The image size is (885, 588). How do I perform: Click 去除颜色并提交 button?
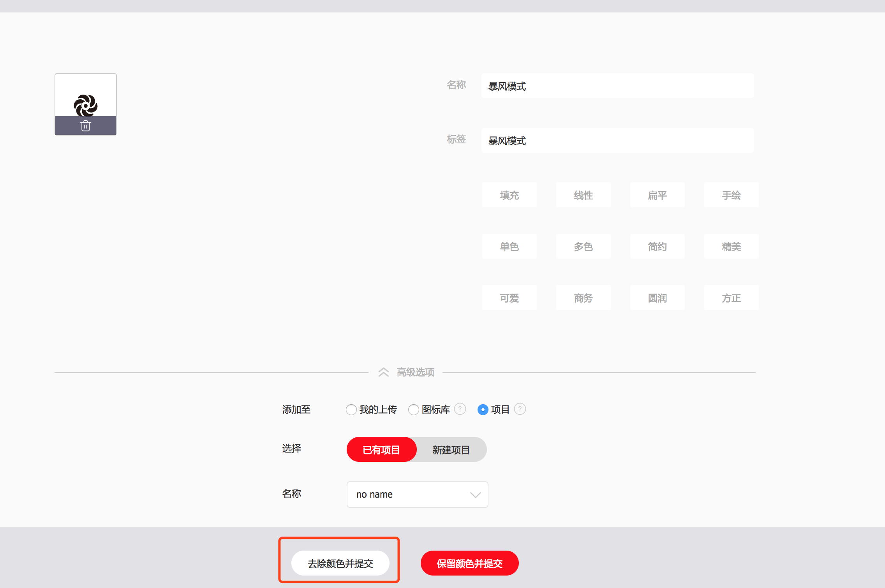click(x=340, y=563)
